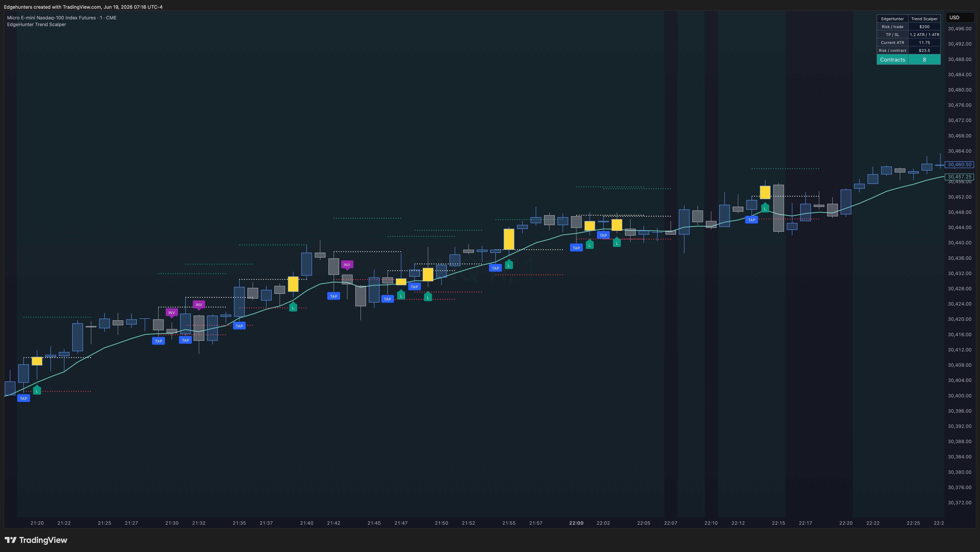This screenshot has width=980, height=552.
Task: Click the TAP label near 22:13
Action: point(752,220)
